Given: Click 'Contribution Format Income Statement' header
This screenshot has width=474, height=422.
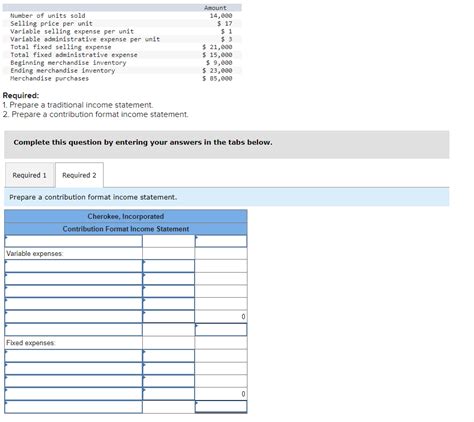Looking at the screenshot, I should coord(126,229).
